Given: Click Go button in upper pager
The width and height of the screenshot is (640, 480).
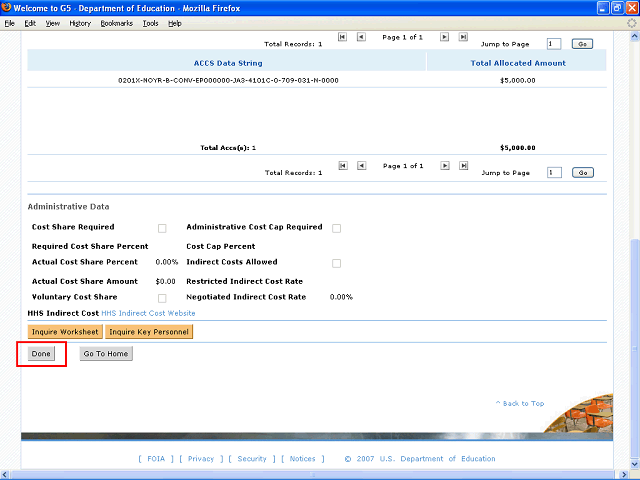Looking at the screenshot, I should (x=582, y=44).
